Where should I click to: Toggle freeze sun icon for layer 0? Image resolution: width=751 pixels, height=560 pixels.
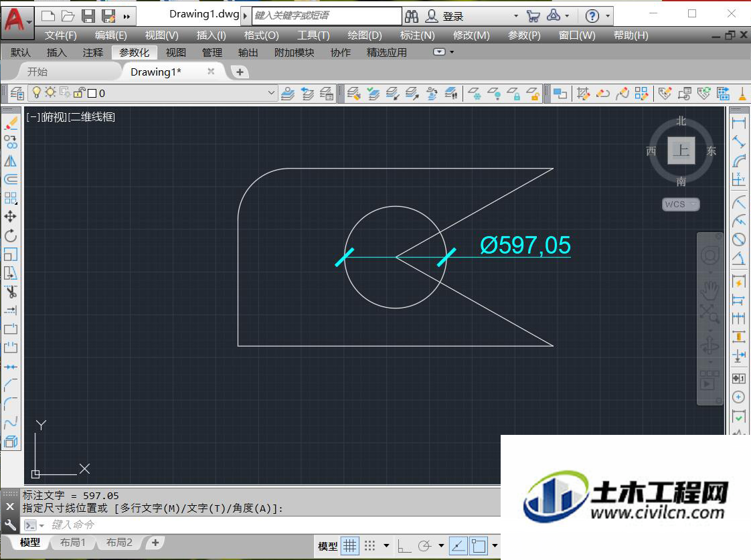(x=50, y=92)
